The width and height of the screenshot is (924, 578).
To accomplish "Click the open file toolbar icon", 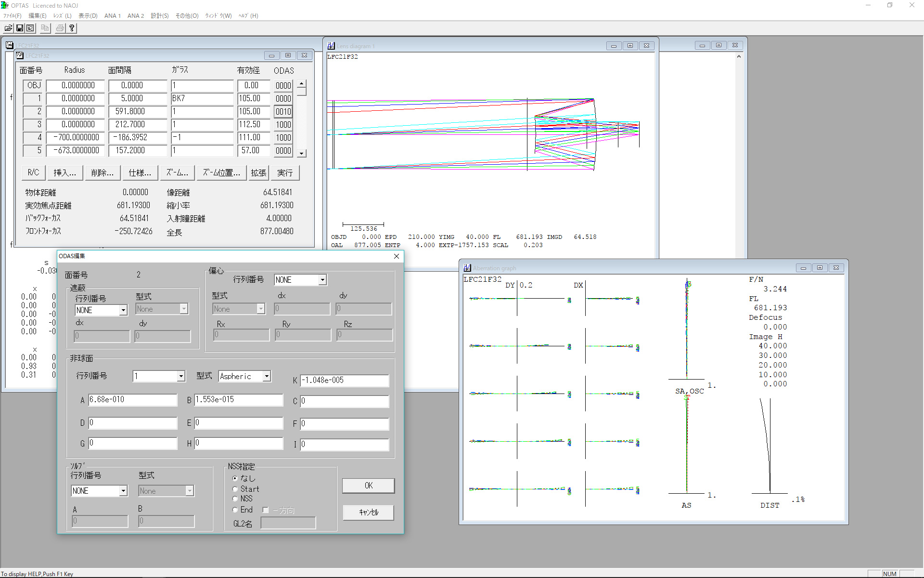I will click(x=8, y=28).
